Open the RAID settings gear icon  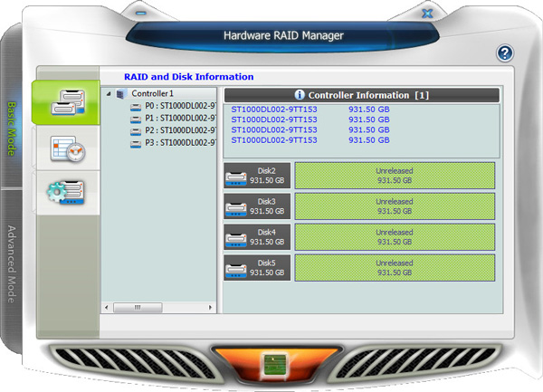tap(66, 192)
